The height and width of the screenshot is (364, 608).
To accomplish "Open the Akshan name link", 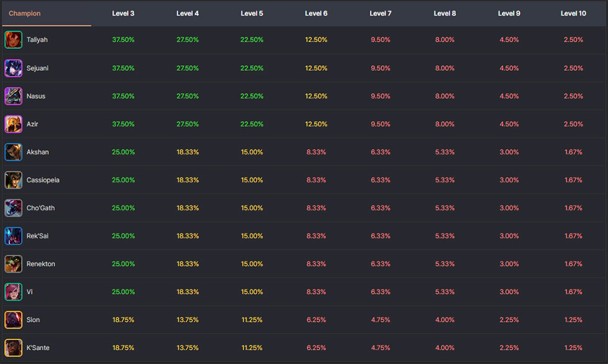I will pyautogui.click(x=38, y=152).
